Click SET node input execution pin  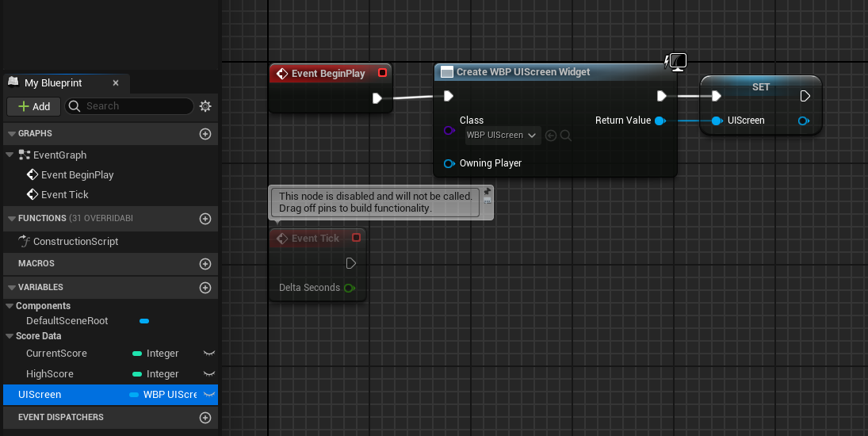717,96
